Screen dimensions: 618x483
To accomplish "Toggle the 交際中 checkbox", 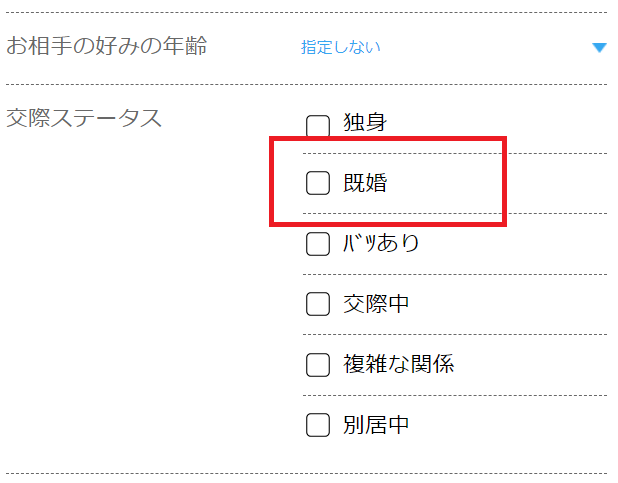I will pyautogui.click(x=318, y=305).
